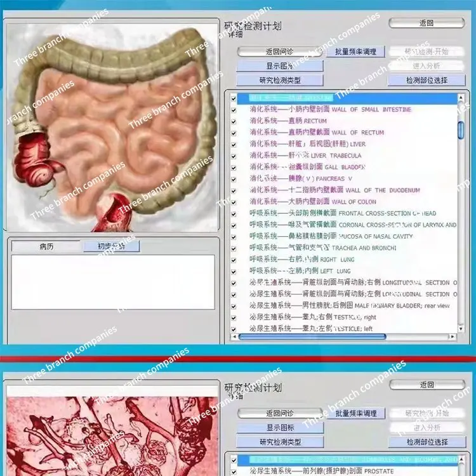Viewport: 476px width, 476px height.
Task: Click 显示图标 in the lower panel
Action: [x=280, y=428]
